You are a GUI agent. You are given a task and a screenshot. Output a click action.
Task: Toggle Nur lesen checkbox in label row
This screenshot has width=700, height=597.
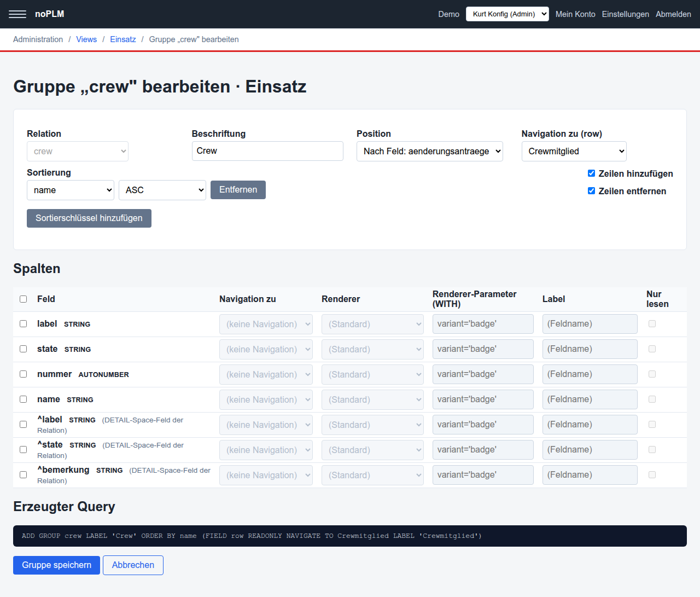652,324
